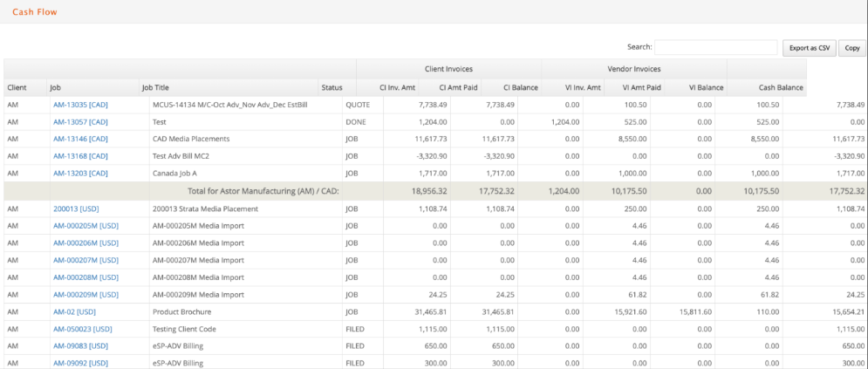Focus the Search input field

(x=715, y=47)
